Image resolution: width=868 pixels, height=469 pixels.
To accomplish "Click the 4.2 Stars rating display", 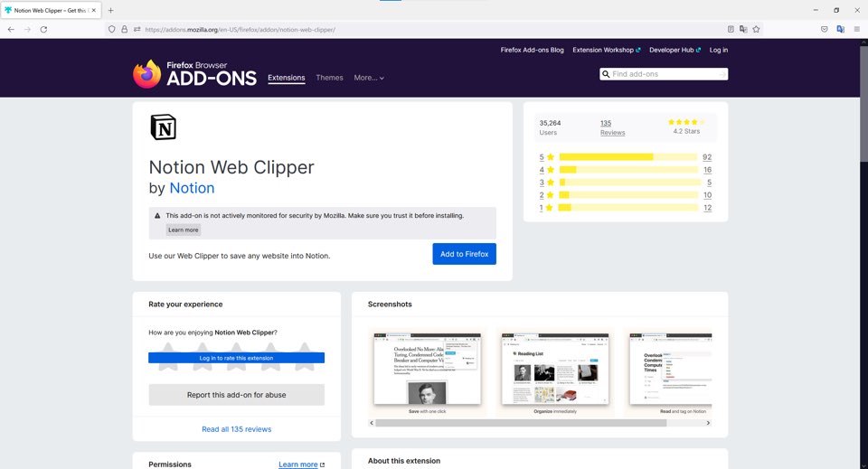I will (686, 127).
